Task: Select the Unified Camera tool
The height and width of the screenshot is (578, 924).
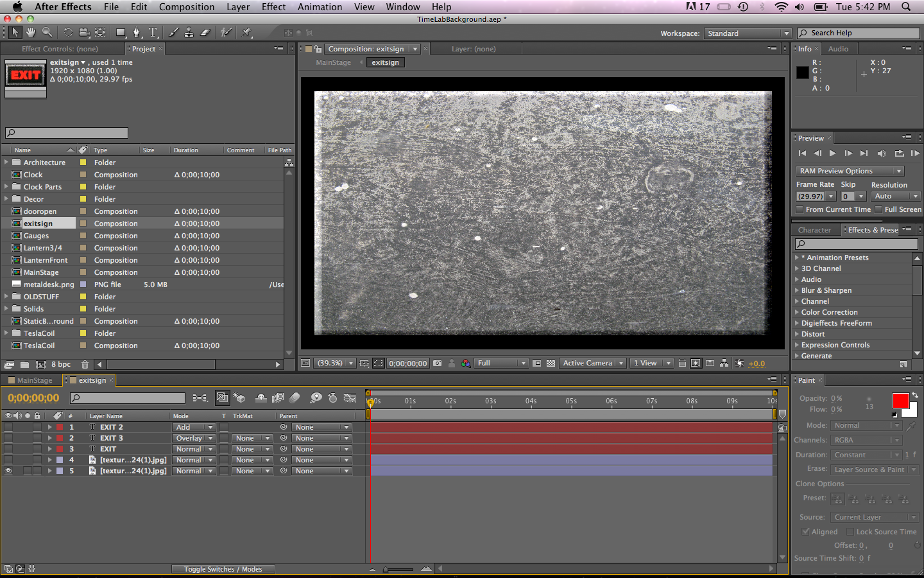Action: [84, 32]
